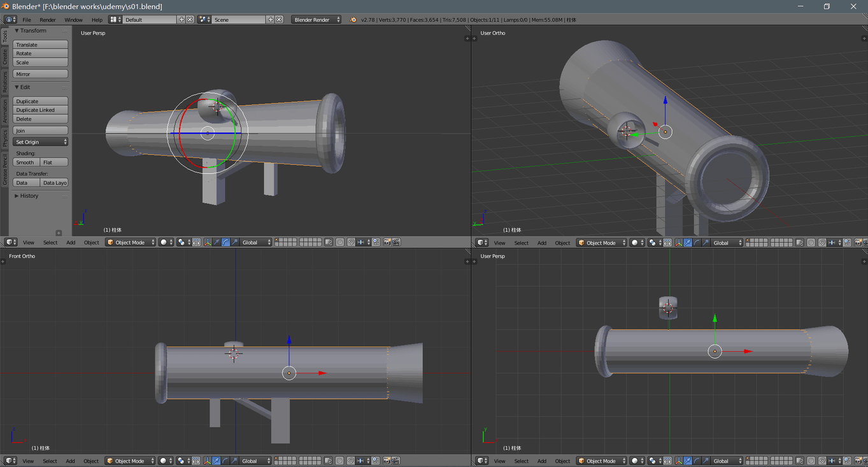868x467 pixels.
Task: Open proportional editing options in Front Ortho header
Action: (340, 461)
